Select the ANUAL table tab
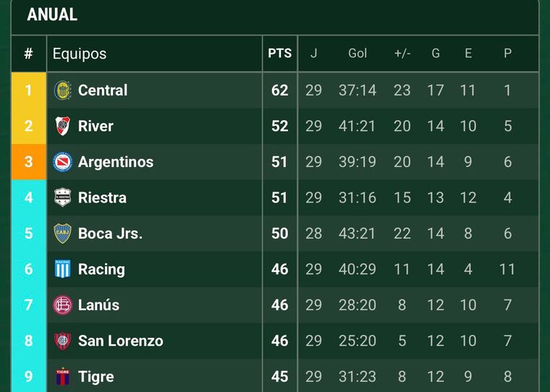Image resolution: width=550 pixels, height=392 pixels. pyautogui.click(x=52, y=15)
